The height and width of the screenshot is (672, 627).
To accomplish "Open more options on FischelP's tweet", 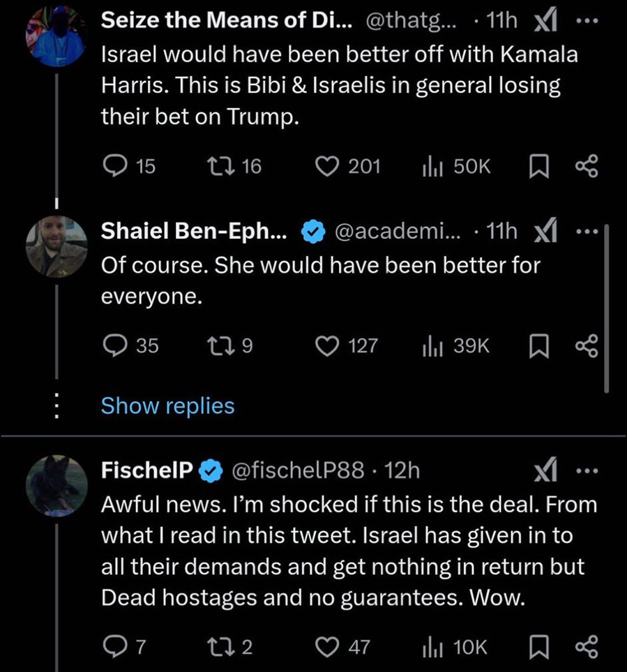I will [x=585, y=471].
